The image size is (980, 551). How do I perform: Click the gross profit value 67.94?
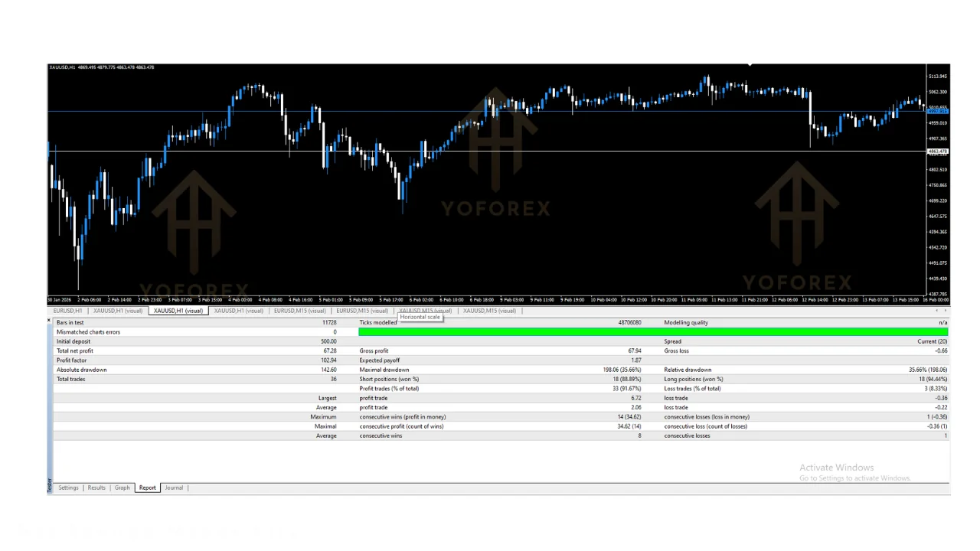point(635,350)
